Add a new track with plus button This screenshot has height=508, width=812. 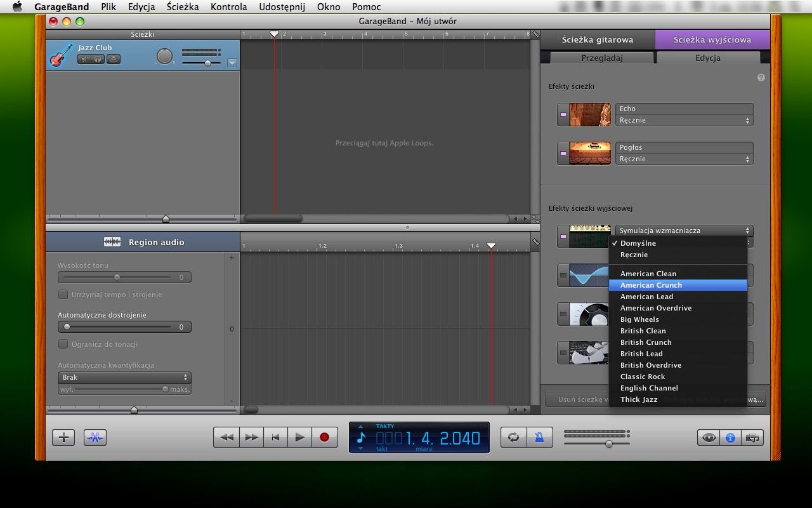coord(63,437)
